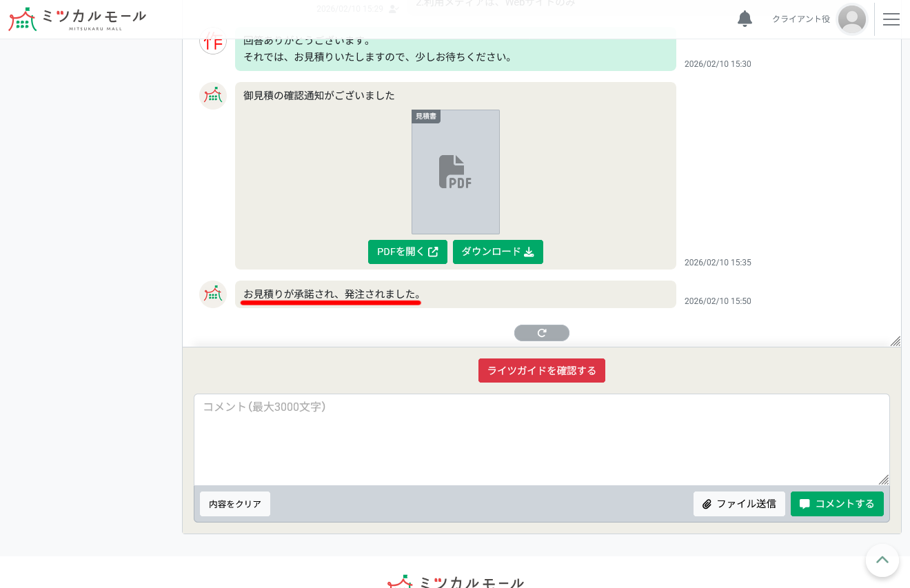910x588 pixels.
Task: Open the PDF with the PDFを開く button
Action: tap(407, 252)
